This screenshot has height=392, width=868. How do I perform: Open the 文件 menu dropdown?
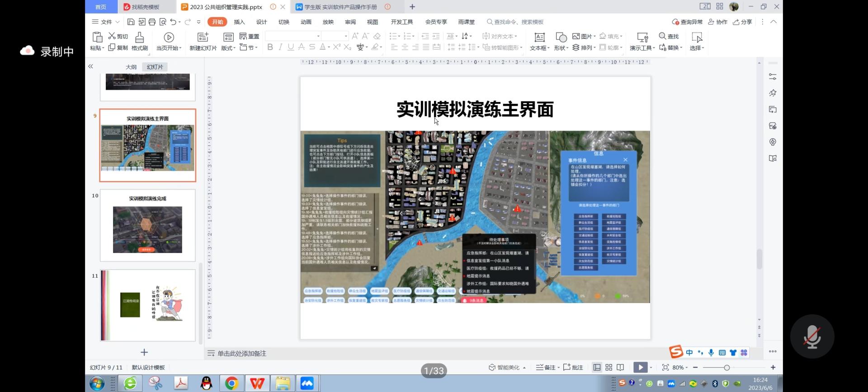pos(106,22)
